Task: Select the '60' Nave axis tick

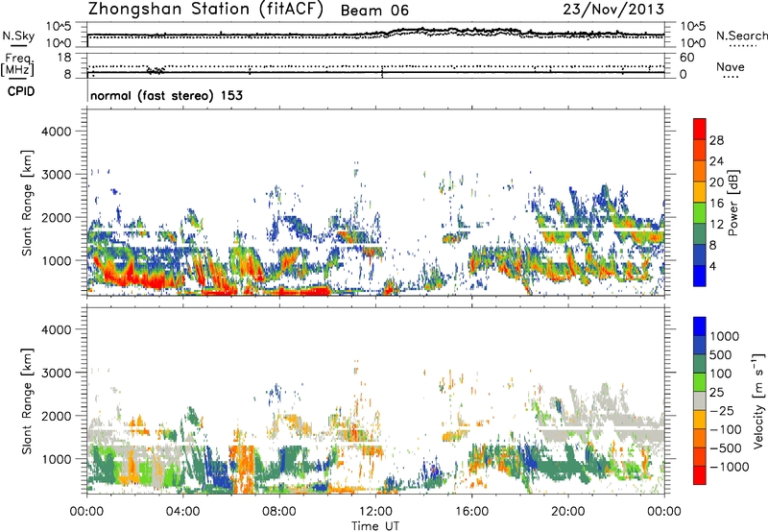Action: (x=686, y=58)
